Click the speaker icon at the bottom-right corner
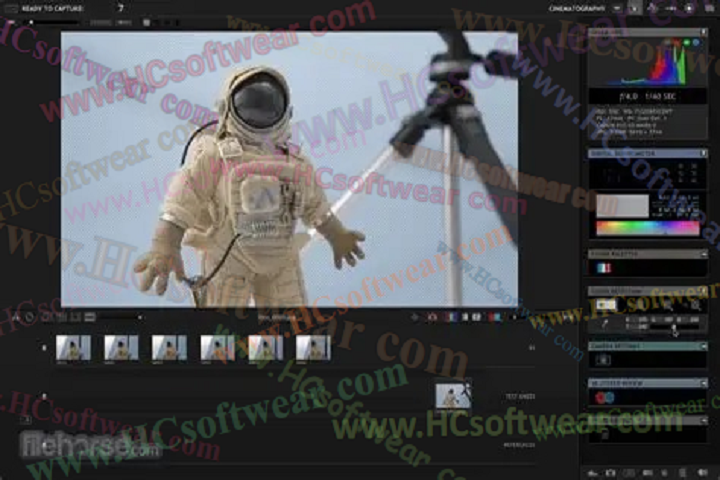This screenshot has width=720, height=480. coord(703,473)
